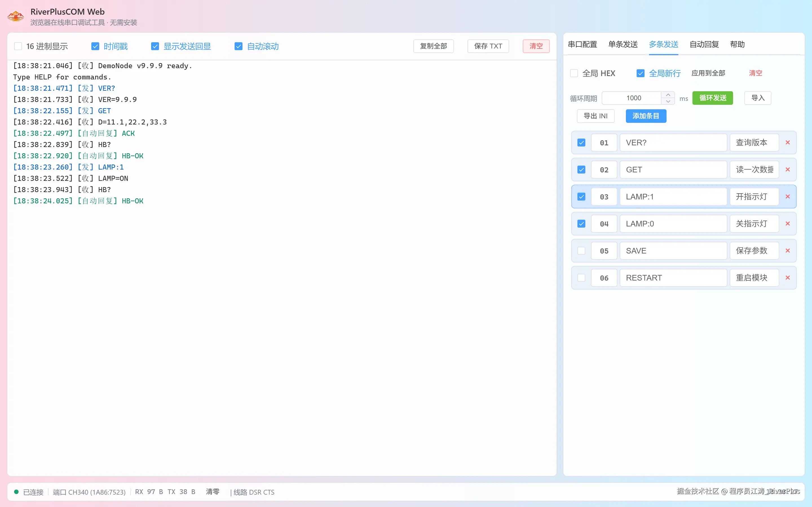The width and height of the screenshot is (812, 507).
Task: Uncheck the 时间戳 timestamp option
Action: click(x=95, y=46)
